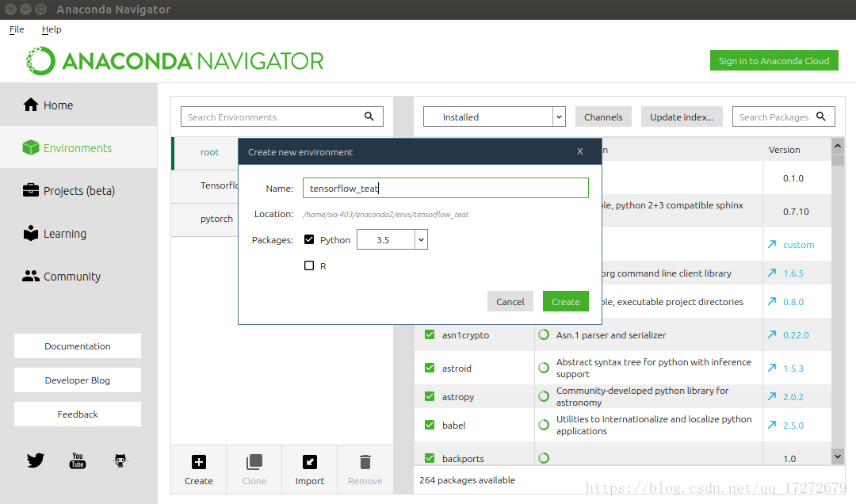Close the Create new environment dialog
Viewport: 856px width, 504px height.
coord(579,151)
